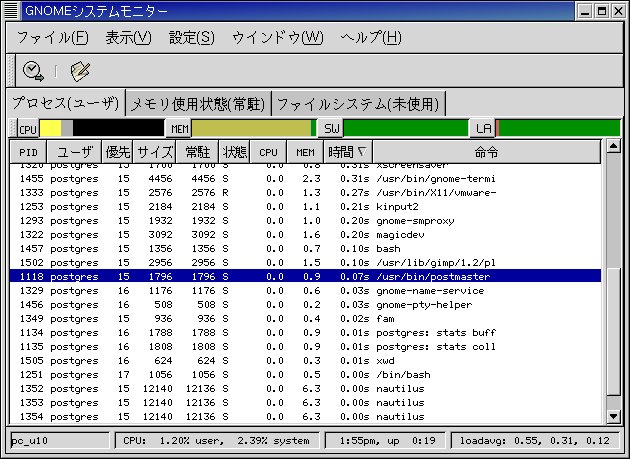
Task: Switch to the プロセス(ユーザ) tab
Action: coord(66,103)
